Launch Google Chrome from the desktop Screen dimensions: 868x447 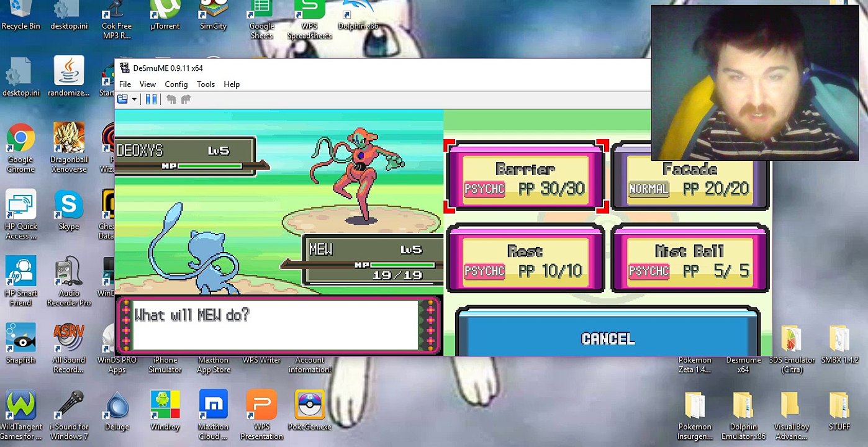coord(20,147)
